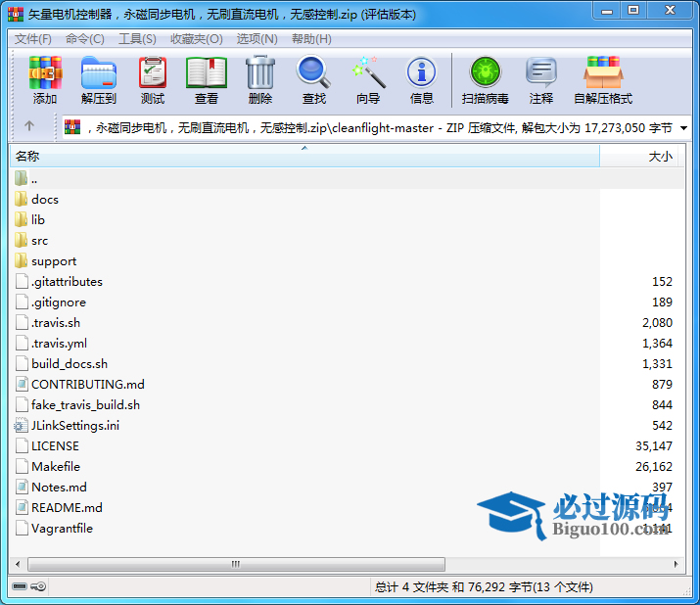700x605 pixels.
Task: Open the 文件(F) menu
Action: (33, 39)
